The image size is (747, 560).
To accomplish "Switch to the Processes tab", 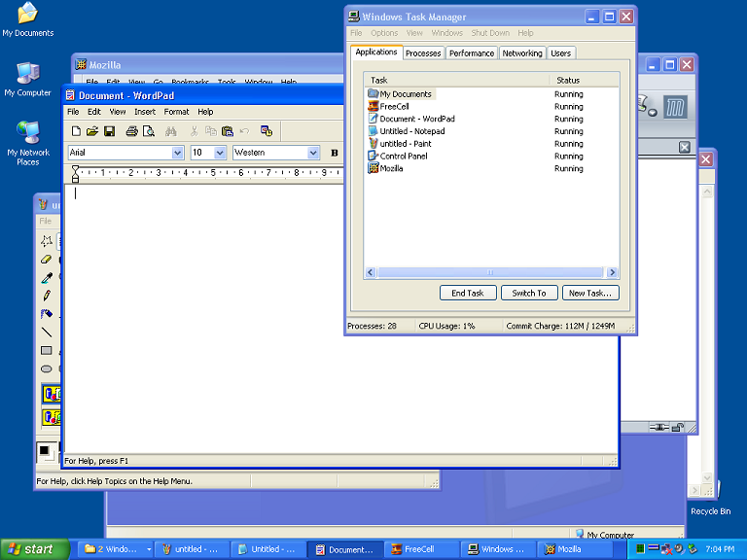I will pos(423,53).
